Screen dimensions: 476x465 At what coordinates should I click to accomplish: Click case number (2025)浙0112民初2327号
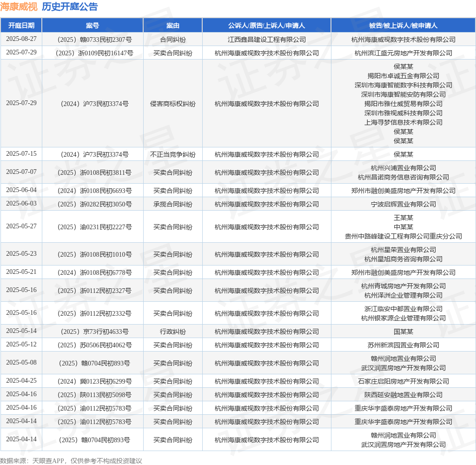coord(93,291)
